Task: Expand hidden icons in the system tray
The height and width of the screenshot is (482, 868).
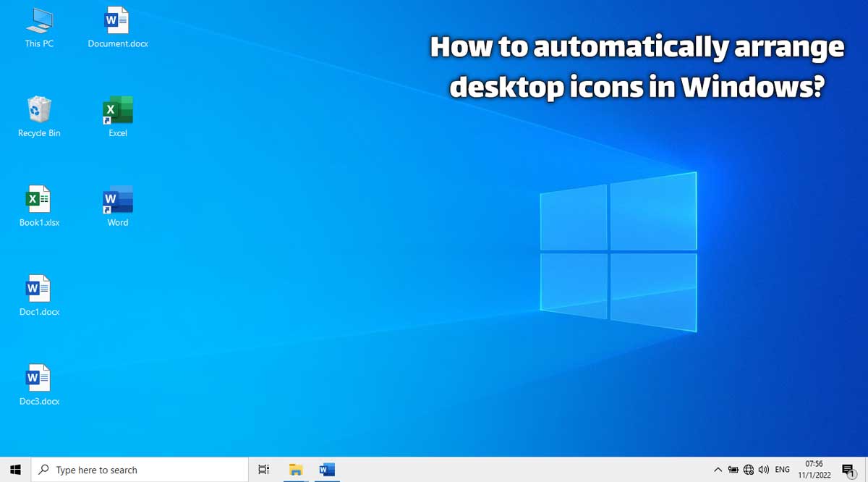Action: coord(718,469)
